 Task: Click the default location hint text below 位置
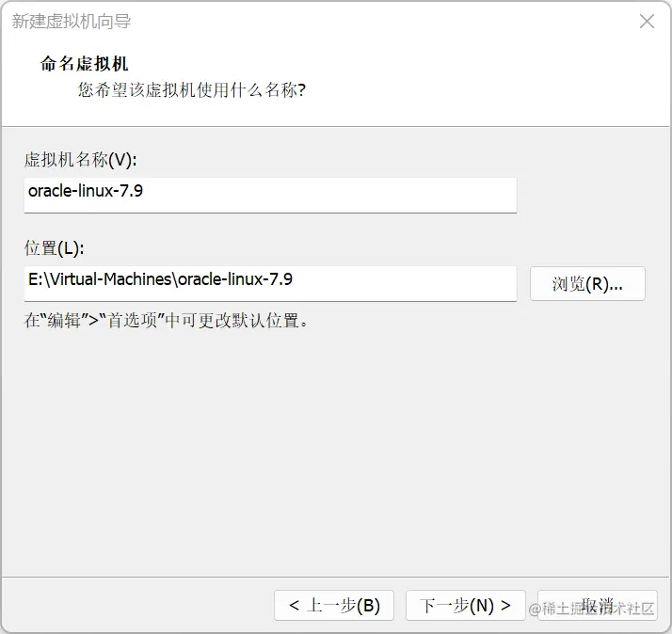pyautogui.click(x=168, y=320)
